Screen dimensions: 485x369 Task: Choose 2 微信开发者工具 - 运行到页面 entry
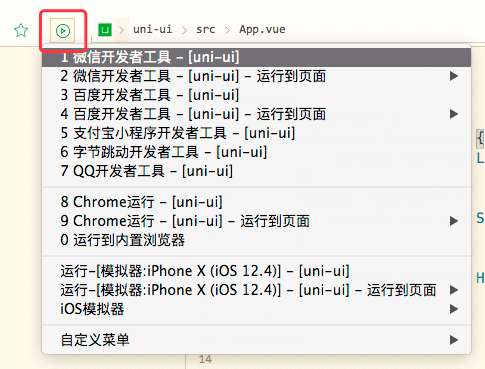(256, 76)
